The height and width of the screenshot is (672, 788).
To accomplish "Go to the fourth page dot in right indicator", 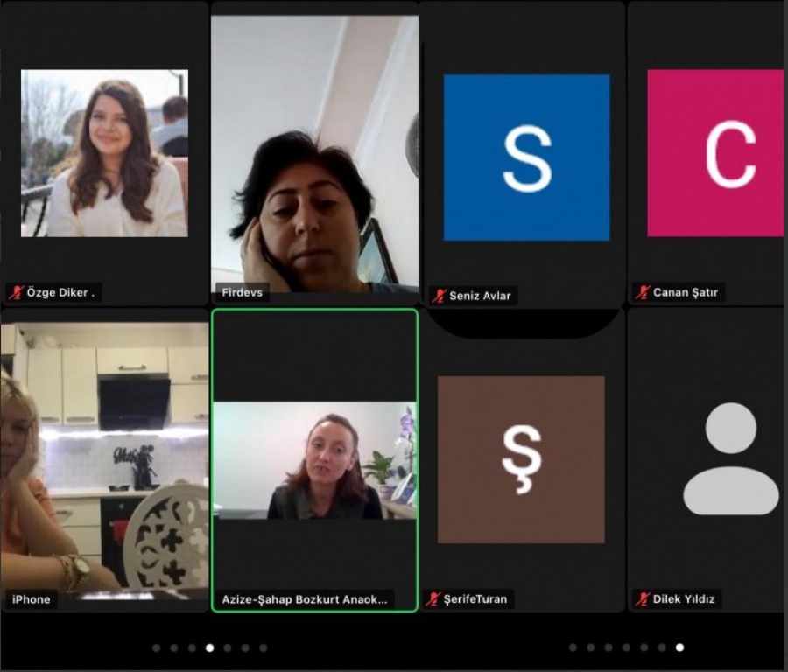I will 626,647.
